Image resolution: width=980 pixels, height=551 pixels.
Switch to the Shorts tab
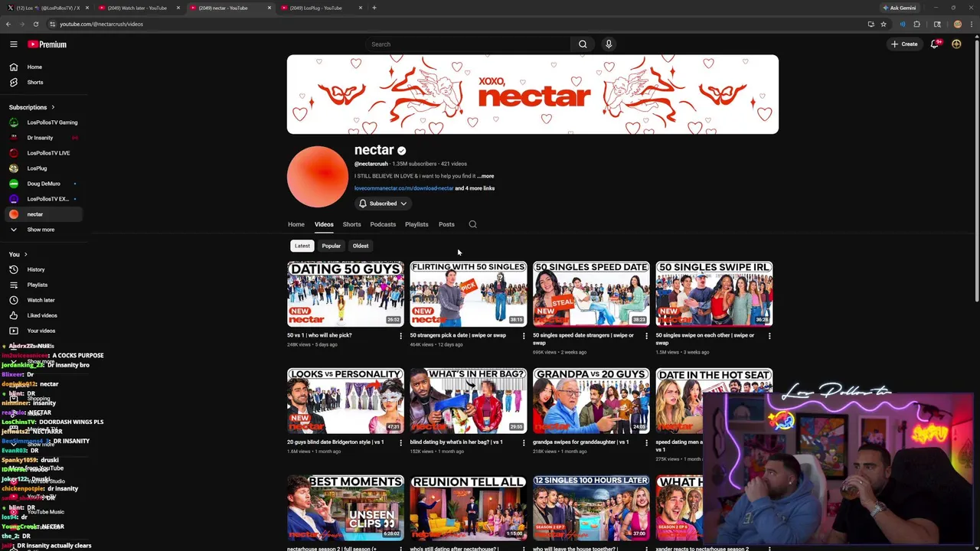point(351,224)
